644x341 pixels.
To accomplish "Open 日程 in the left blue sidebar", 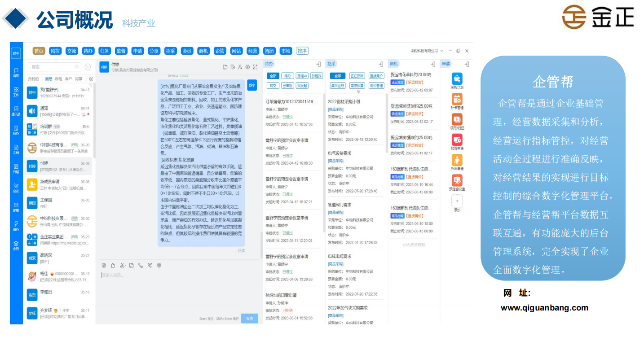I will click(x=16, y=169).
